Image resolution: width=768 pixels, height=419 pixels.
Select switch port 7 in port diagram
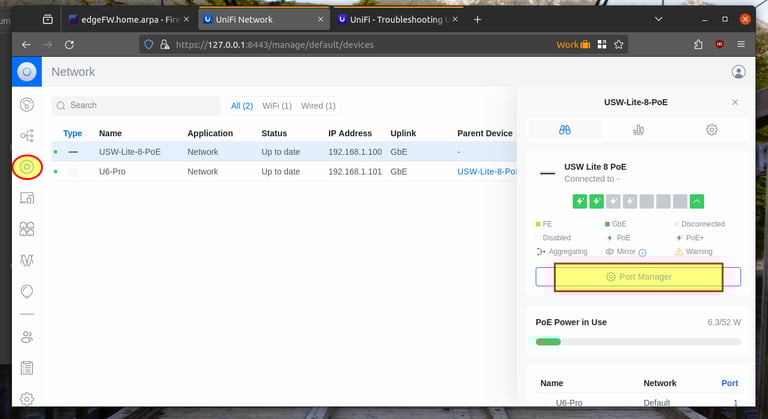point(680,201)
